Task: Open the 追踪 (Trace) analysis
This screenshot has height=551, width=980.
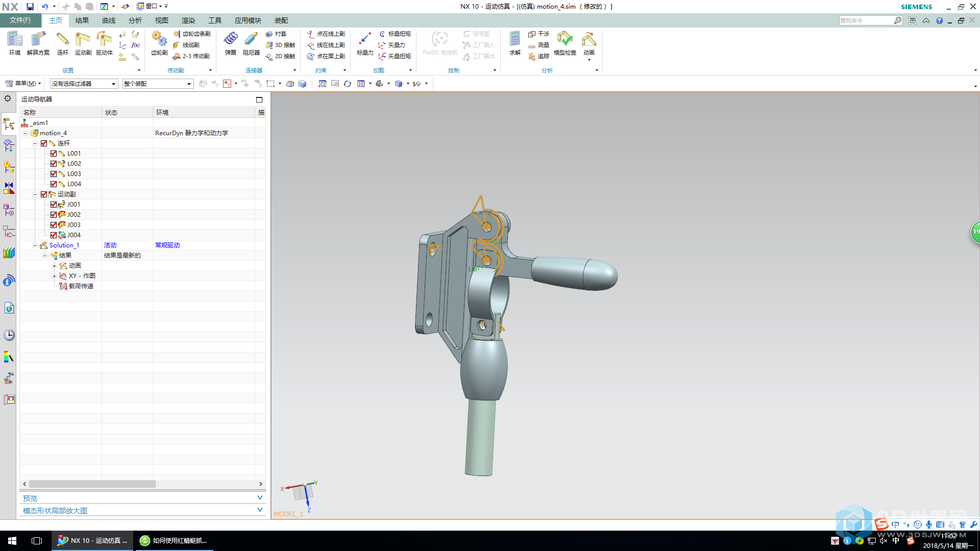Action: tap(538, 56)
